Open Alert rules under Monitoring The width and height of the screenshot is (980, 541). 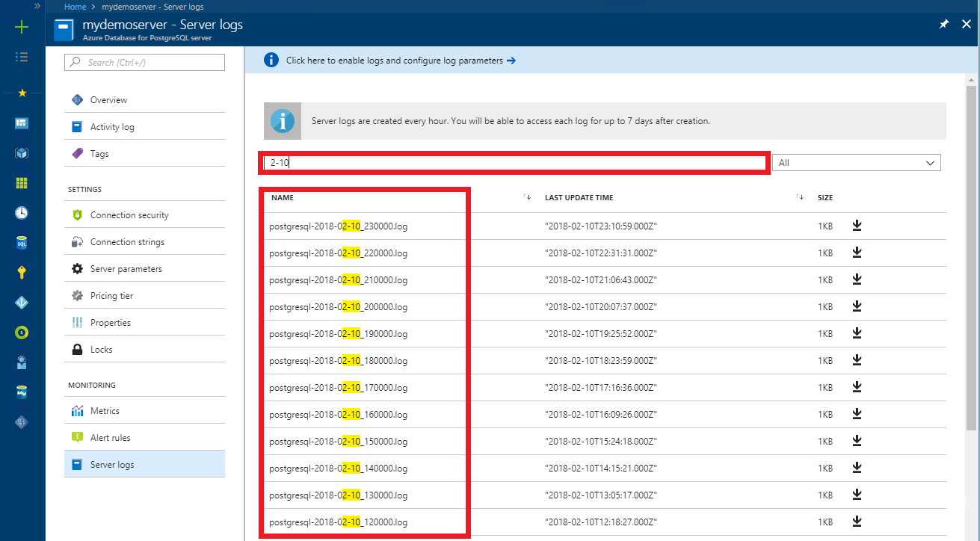pyautogui.click(x=144, y=438)
